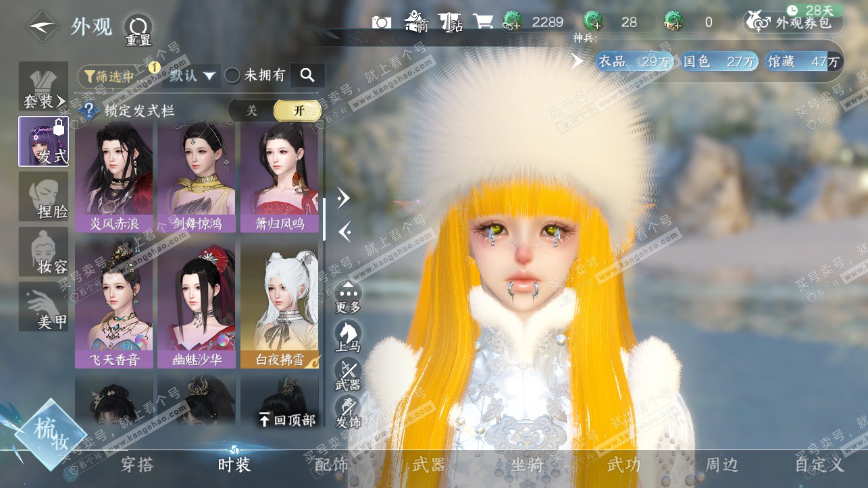
Task: Switch hairstyle lock to 开
Action: point(298,111)
